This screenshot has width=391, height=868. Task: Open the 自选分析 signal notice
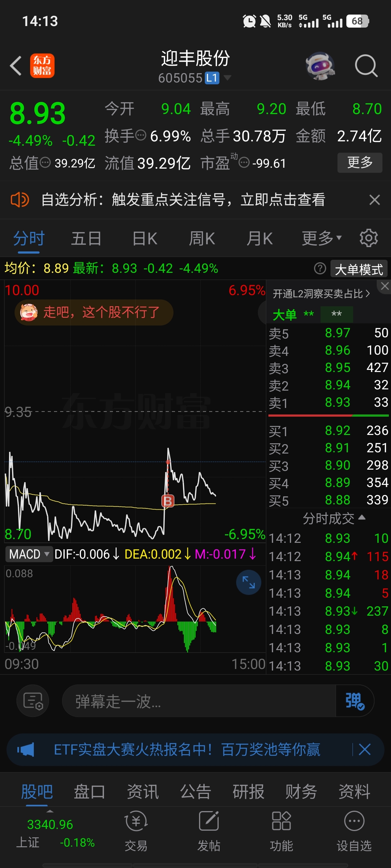tap(183, 200)
